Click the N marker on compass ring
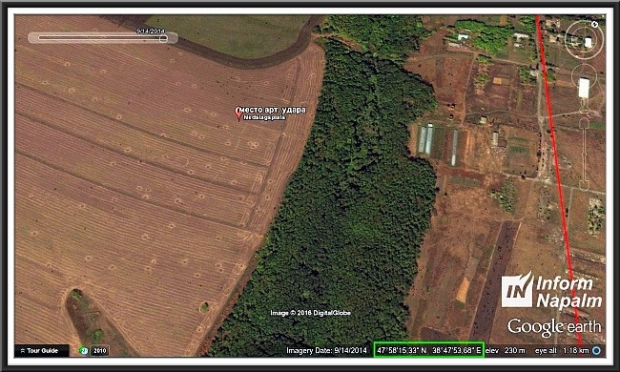The height and width of the screenshot is (372, 620). click(594, 25)
